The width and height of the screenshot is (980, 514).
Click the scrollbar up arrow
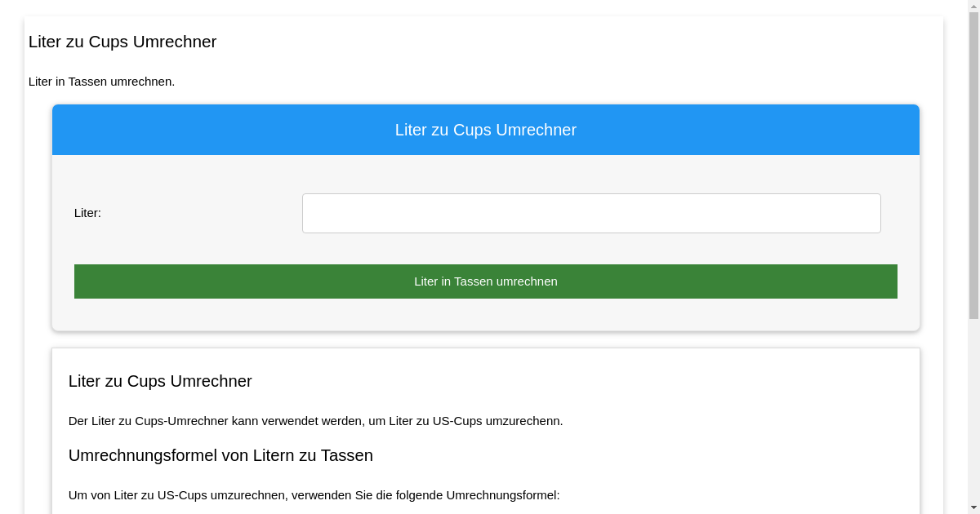tap(973, 7)
